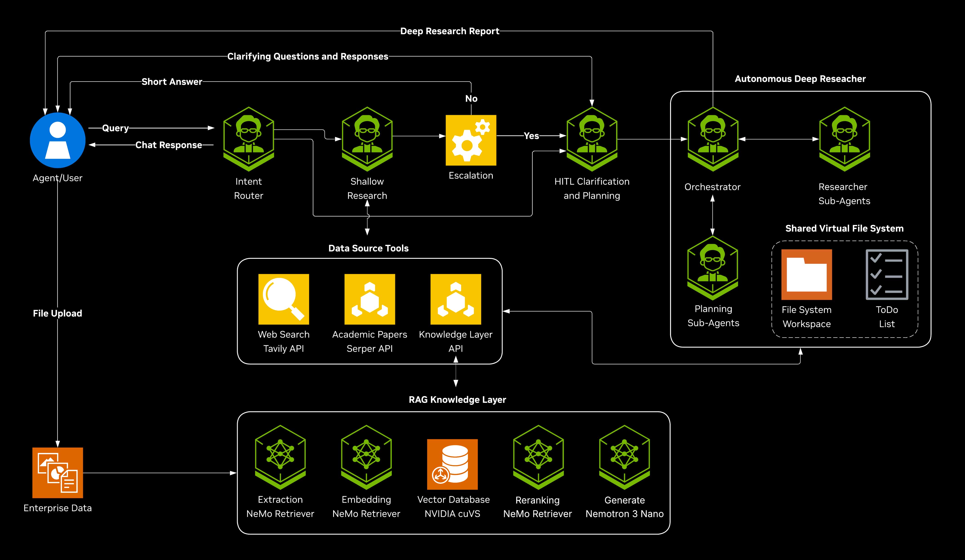The image size is (965, 560).
Task: Select the HITL Clarification and Planning icon
Action: point(592,139)
